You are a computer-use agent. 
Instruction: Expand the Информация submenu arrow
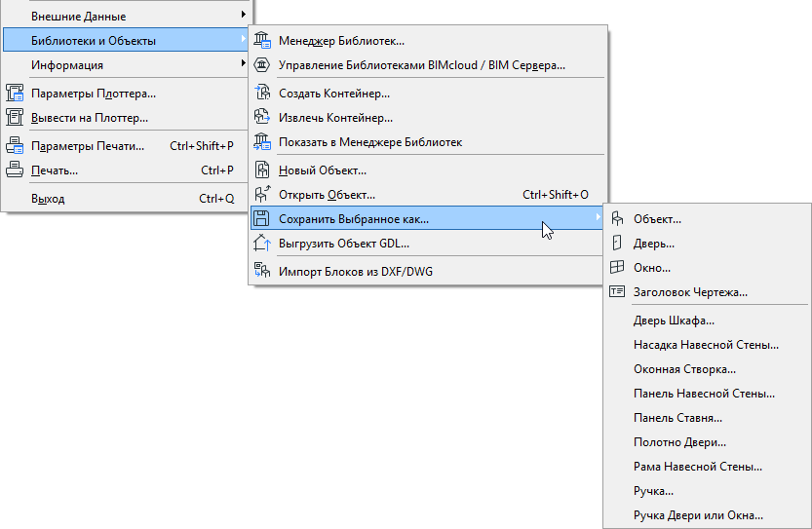[x=243, y=63]
